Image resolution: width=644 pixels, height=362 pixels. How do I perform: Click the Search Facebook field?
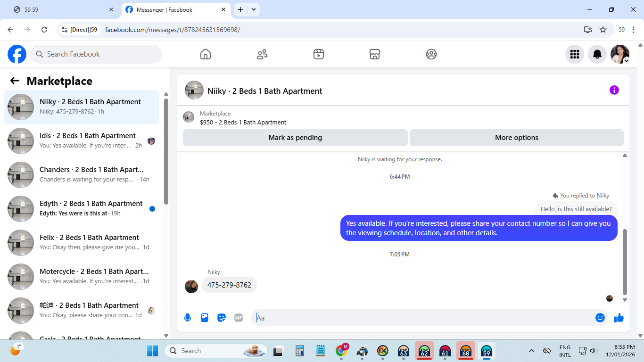96,54
